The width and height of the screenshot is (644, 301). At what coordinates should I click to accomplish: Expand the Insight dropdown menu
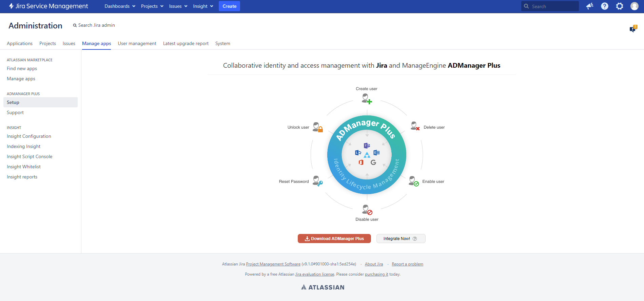[x=203, y=6]
